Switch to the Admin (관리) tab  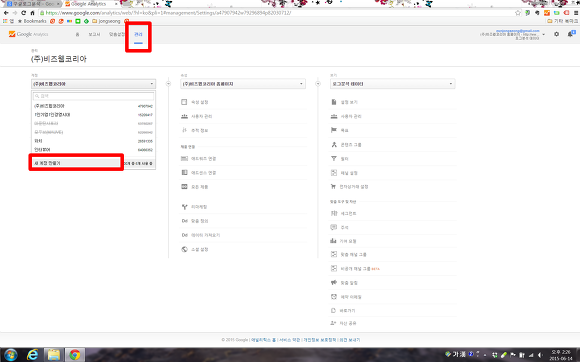click(138, 34)
